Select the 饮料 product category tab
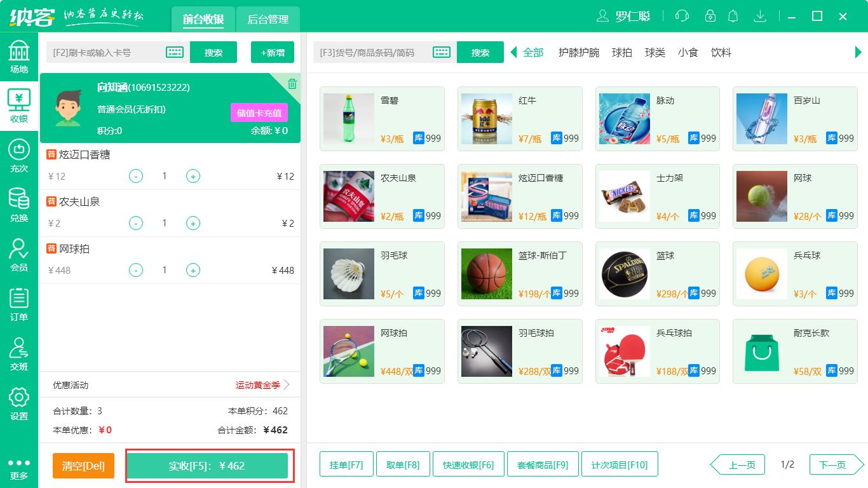This screenshot has width=868, height=488. (720, 53)
